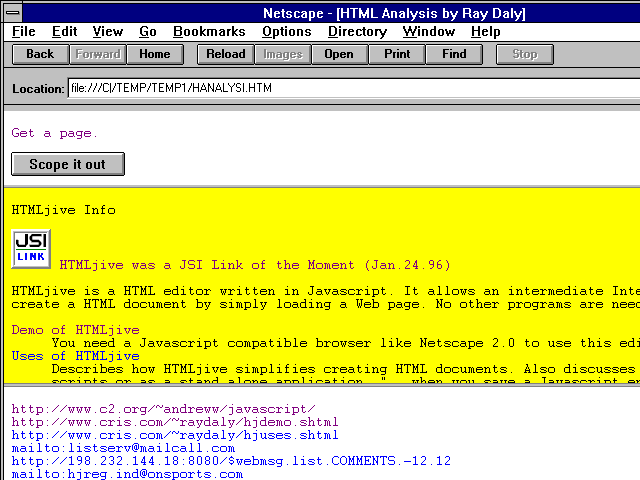This screenshot has height=480, width=640.
Task: Open the Edit menu
Action: click(x=64, y=32)
